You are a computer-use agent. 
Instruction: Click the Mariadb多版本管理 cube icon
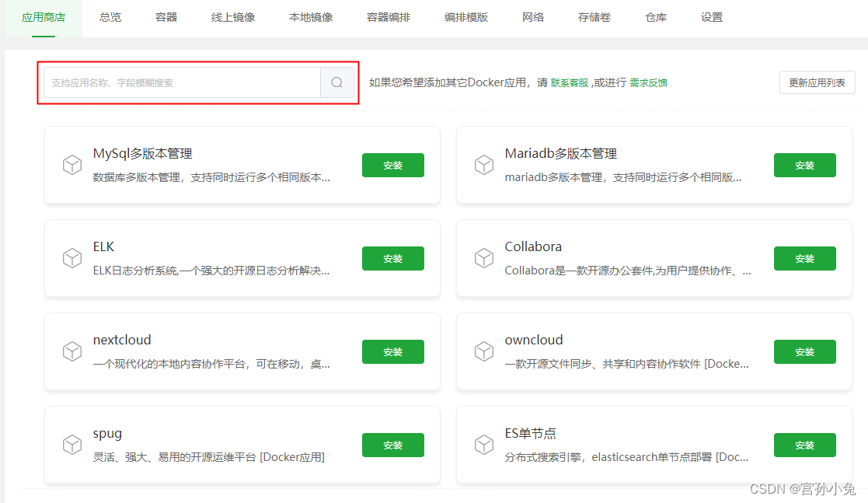coord(484,165)
